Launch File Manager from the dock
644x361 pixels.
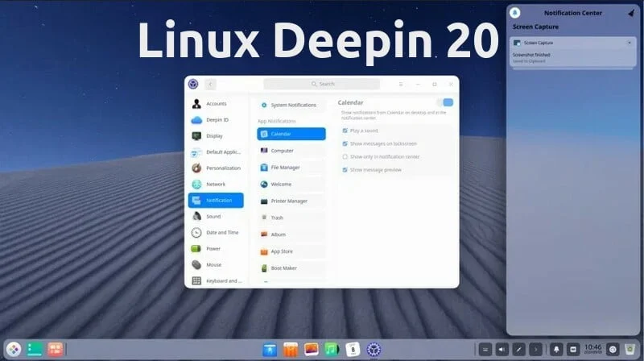point(270,350)
